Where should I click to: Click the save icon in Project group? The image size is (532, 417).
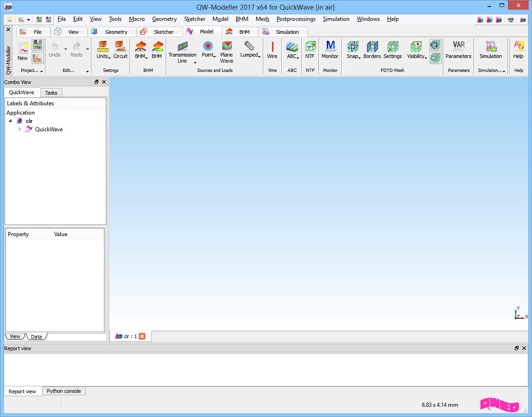pos(37,45)
